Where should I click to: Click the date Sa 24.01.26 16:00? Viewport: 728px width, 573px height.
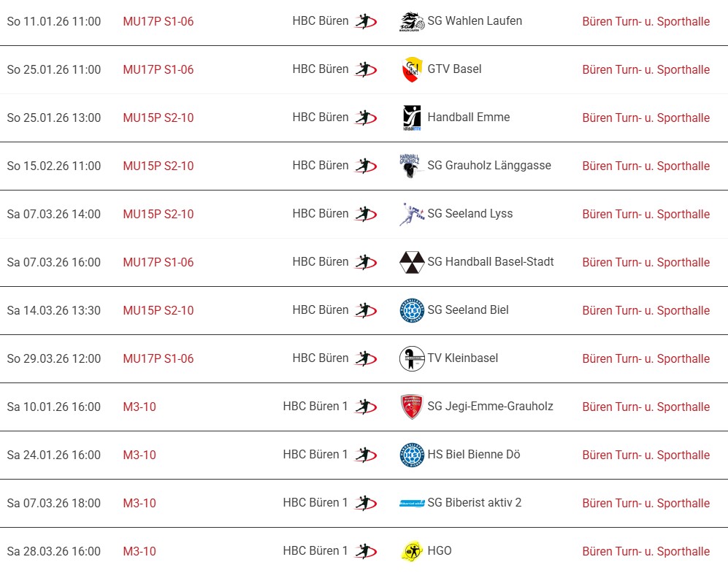54,455
